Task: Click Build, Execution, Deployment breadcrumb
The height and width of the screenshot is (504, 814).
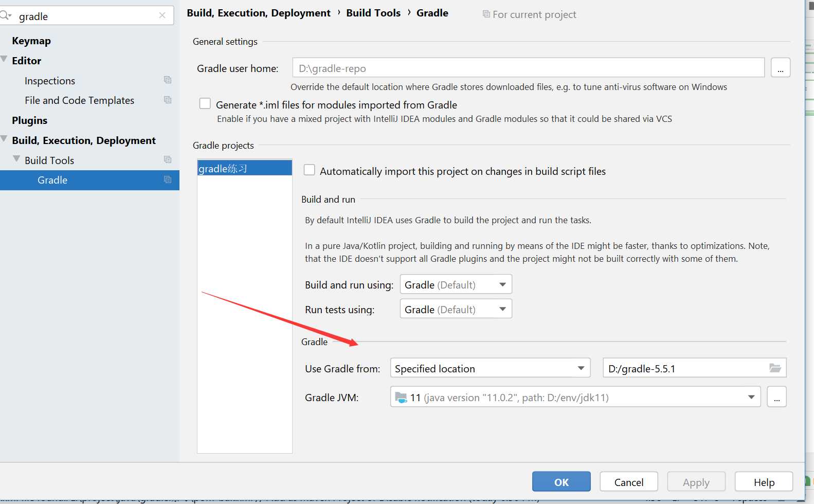Action: (259, 13)
